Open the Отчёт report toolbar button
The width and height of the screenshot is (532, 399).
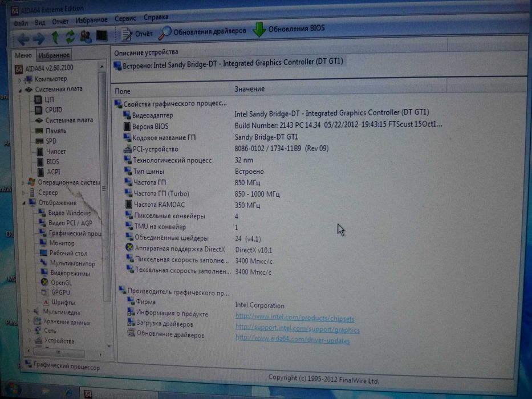click(x=137, y=34)
